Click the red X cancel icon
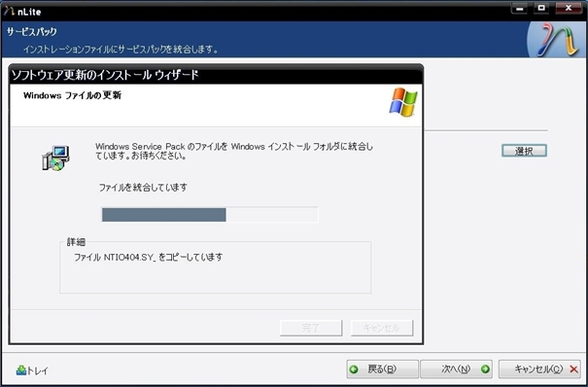This screenshot has height=387, width=588. coord(573,369)
